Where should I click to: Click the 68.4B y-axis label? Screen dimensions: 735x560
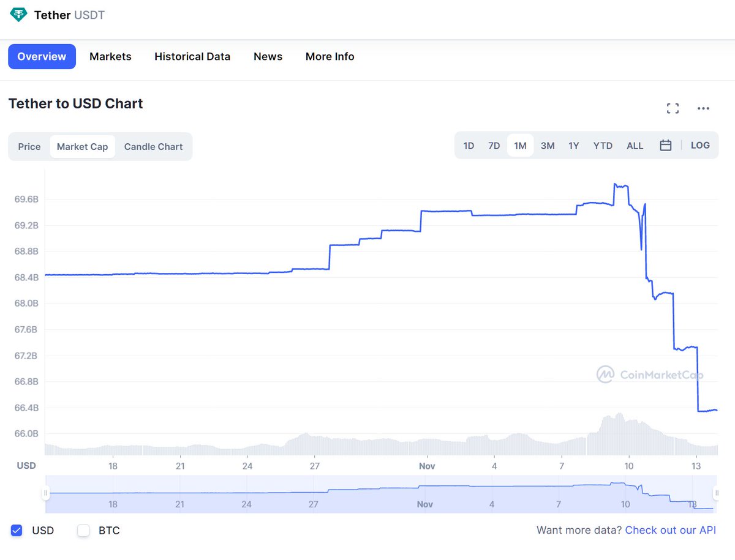point(26,277)
